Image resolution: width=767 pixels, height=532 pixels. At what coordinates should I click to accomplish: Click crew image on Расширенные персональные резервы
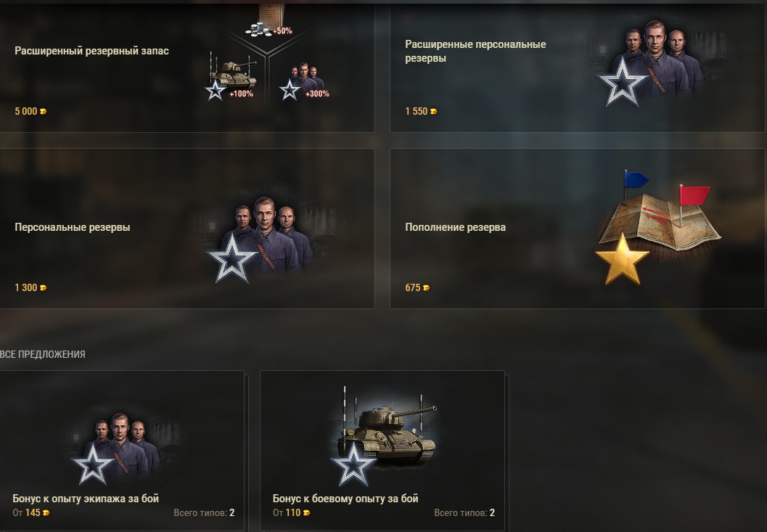[650, 62]
